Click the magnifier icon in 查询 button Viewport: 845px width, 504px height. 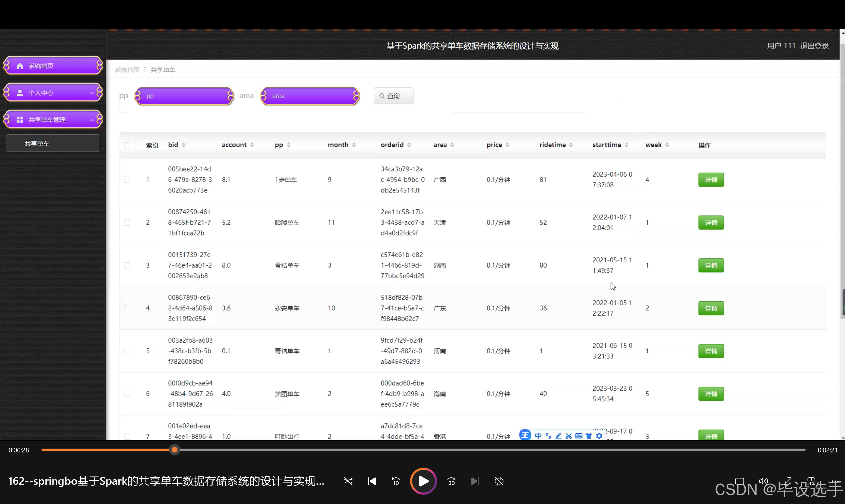click(382, 96)
